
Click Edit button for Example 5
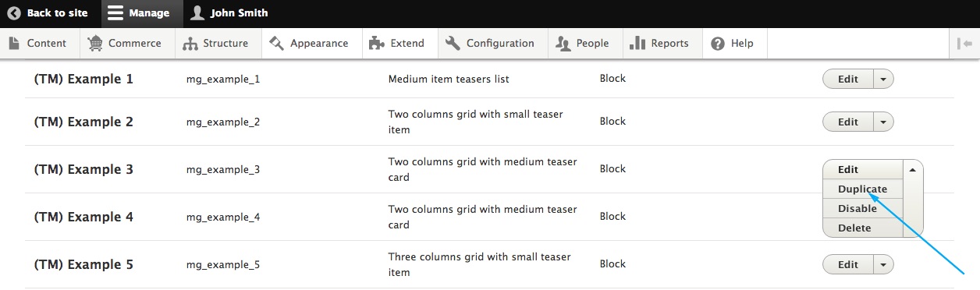(x=848, y=264)
